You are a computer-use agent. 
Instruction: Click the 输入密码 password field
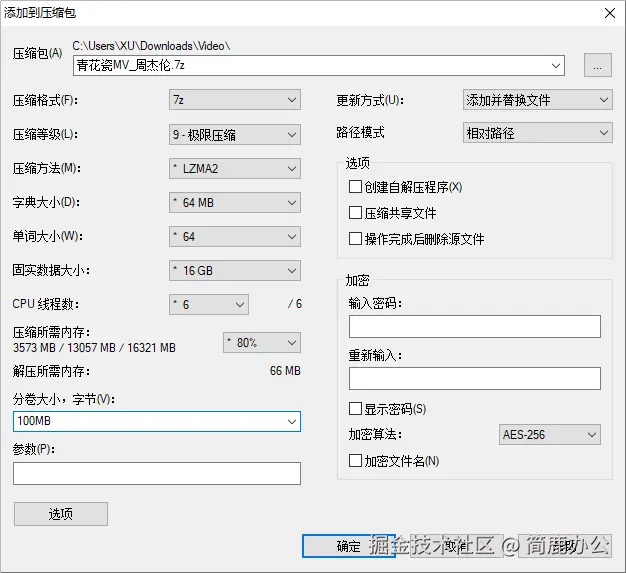(475, 327)
